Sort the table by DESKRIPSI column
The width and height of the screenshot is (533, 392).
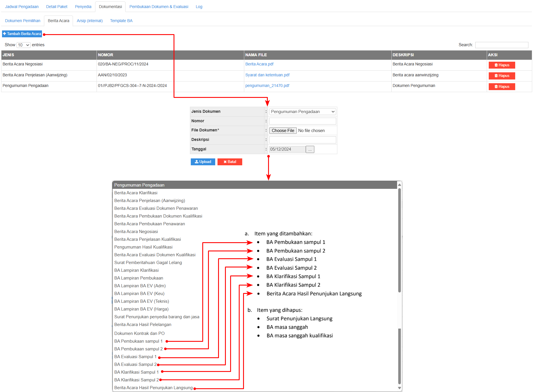pos(439,55)
